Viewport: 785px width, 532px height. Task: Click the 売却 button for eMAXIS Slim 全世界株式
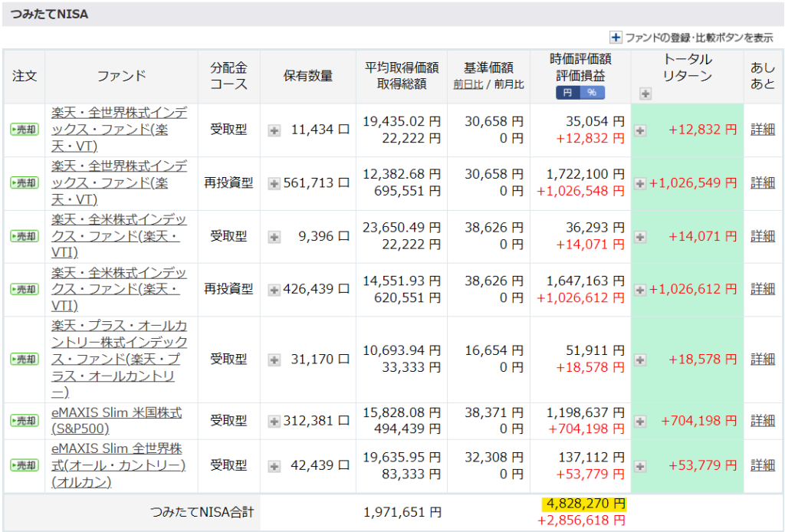pyautogui.click(x=24, y=465)
